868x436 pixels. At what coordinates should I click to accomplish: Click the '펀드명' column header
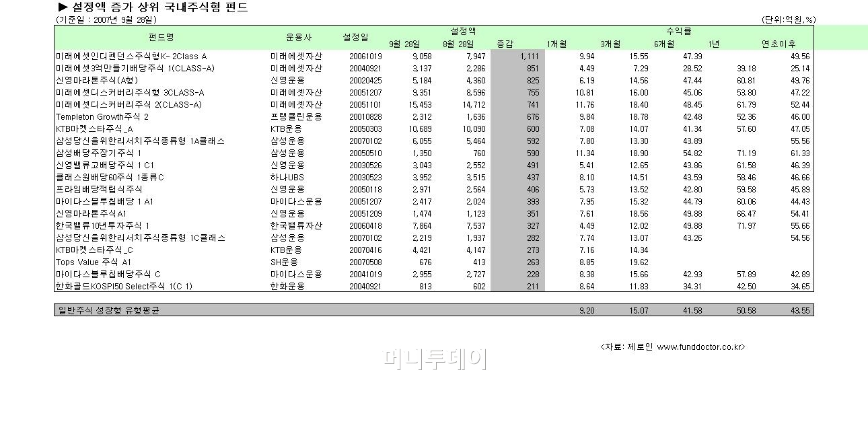(161, 36)
